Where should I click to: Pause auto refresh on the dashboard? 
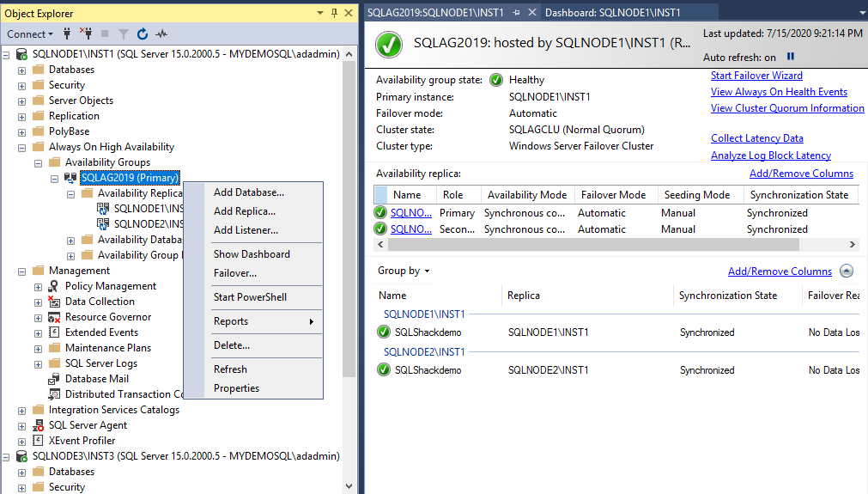pyautogui.click(x=791, y=57)
